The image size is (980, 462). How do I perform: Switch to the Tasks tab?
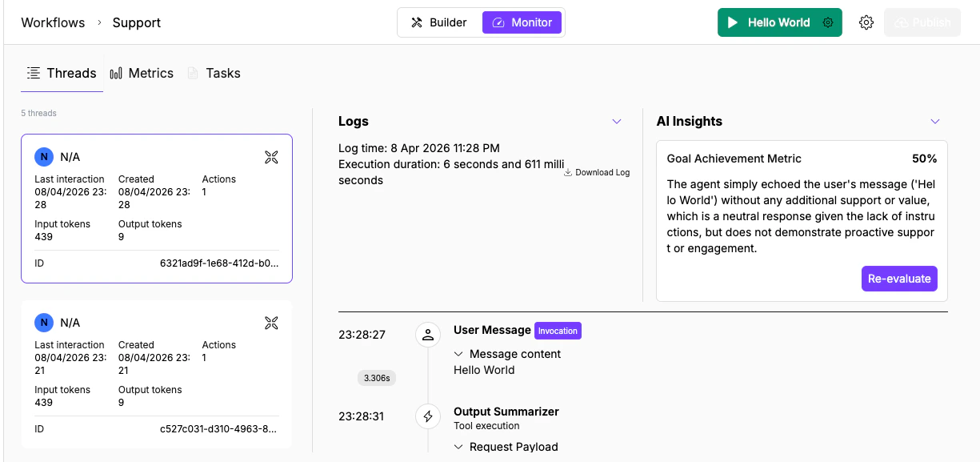click(224, 72)
